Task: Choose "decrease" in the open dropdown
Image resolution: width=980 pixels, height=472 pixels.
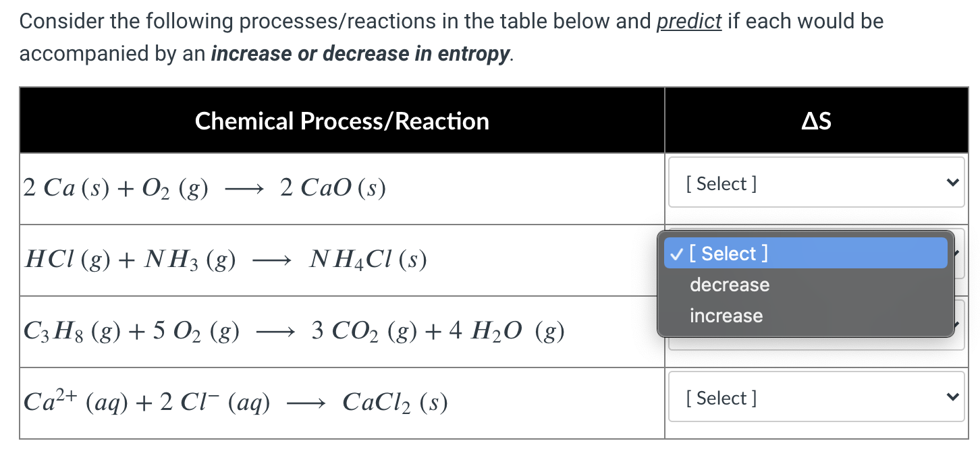Action: pyautogui.click(x=730, y=284)
